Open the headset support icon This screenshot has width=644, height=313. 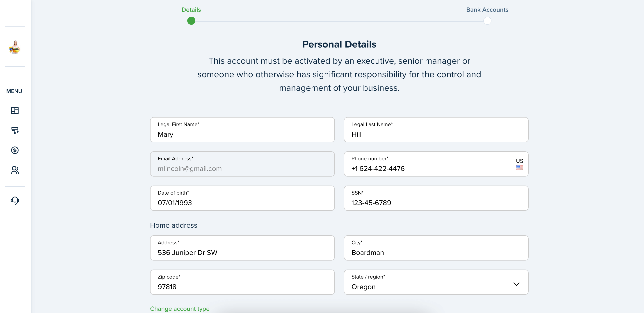pyautogui.click(x=15, y=201)
